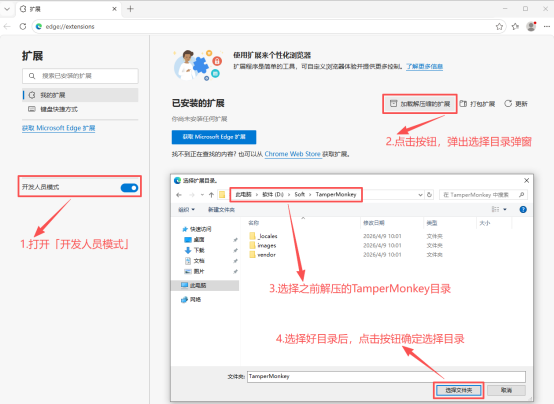This screenshot has width=554, height=404.
Task: Open the 组织 dropdown menu
Action: [x=186, y=210]
